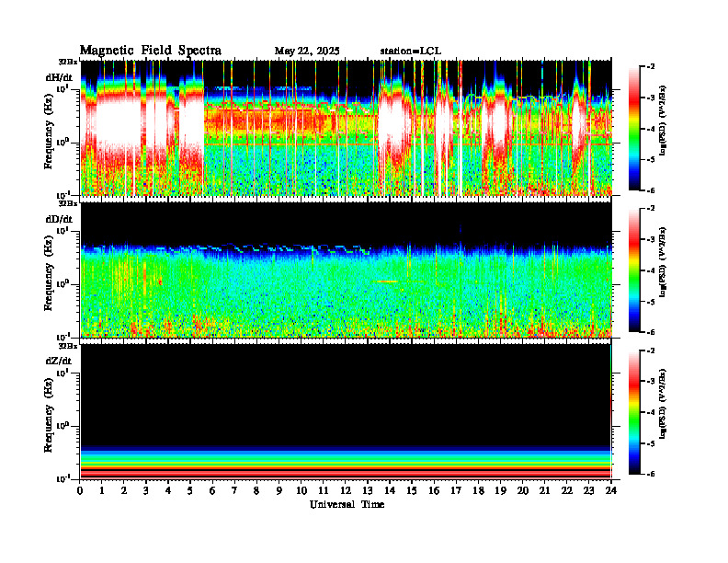The width and height of the screenshot is (728, 563).
Task: Click the hour "9" tick label on the time axis
Action: pyautogui.click(x=279, y=490)
